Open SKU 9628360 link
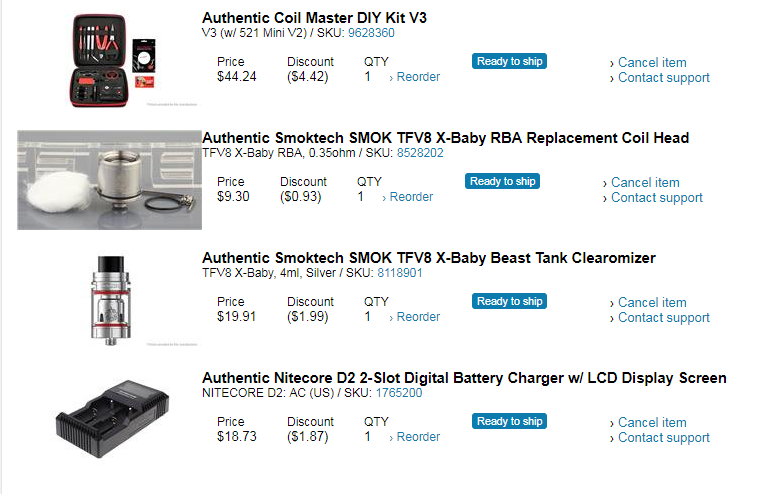Viewport: 783px width, 494px height. (371, 33)
